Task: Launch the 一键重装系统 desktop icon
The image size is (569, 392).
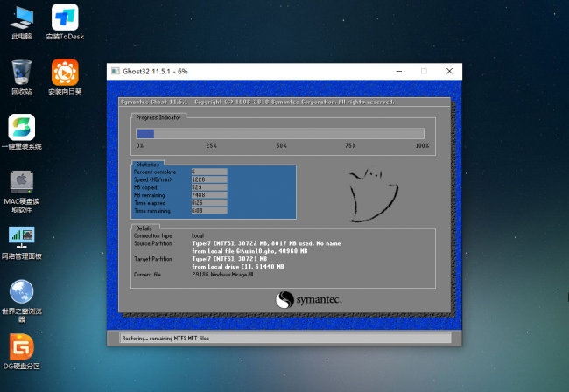Action: [x=21, y=132]
